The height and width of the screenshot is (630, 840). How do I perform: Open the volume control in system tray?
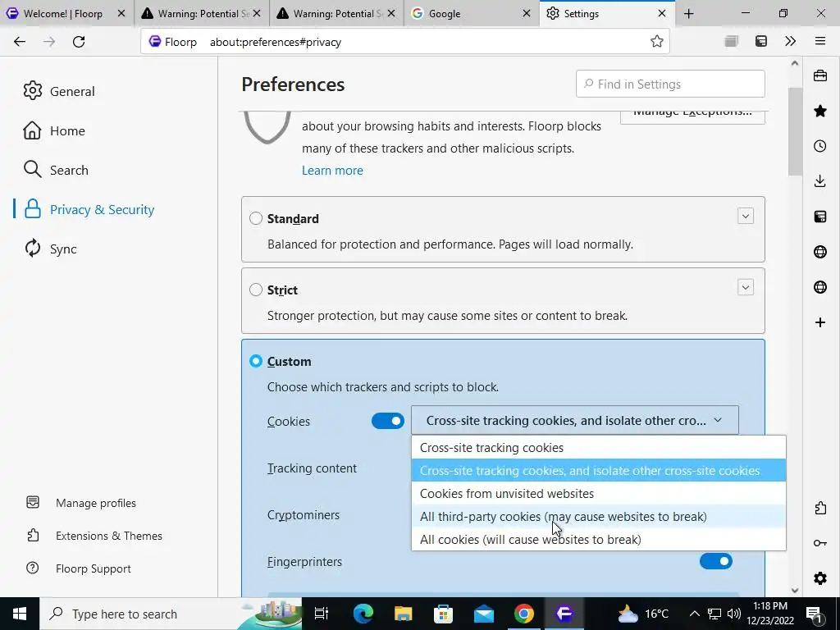click(x=734, y=614)
